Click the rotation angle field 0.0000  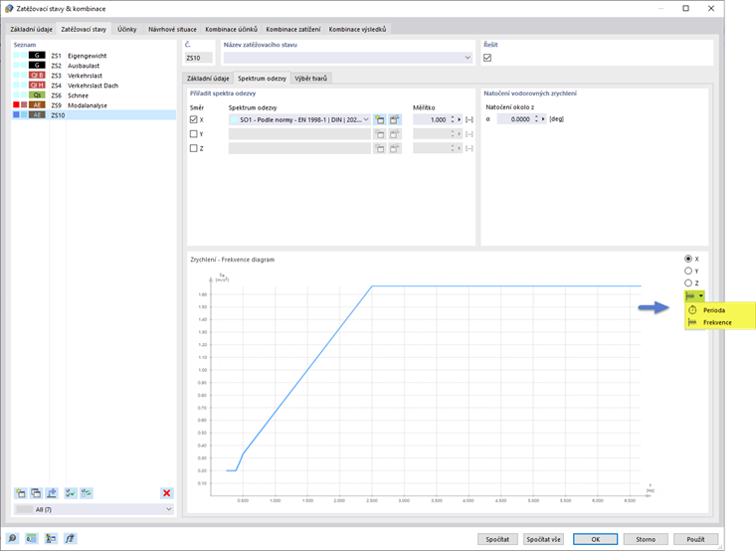coord(515,119)
